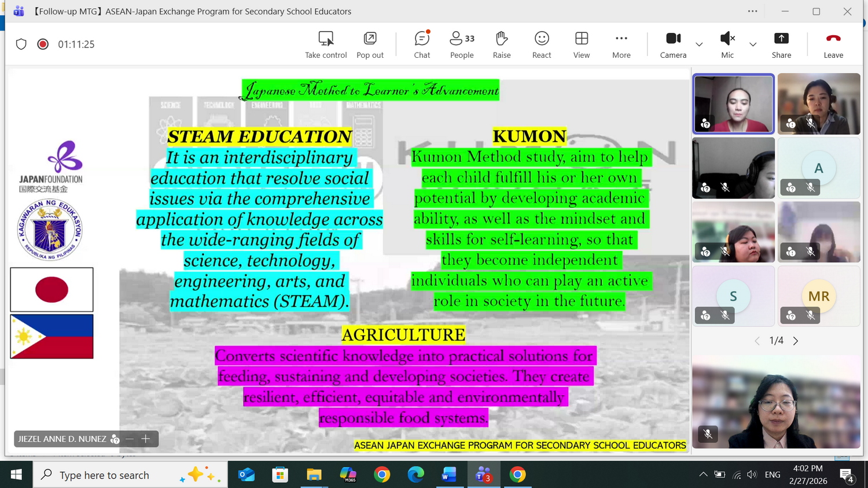Leave the meeting
The image size is (868, 488).
833,45
